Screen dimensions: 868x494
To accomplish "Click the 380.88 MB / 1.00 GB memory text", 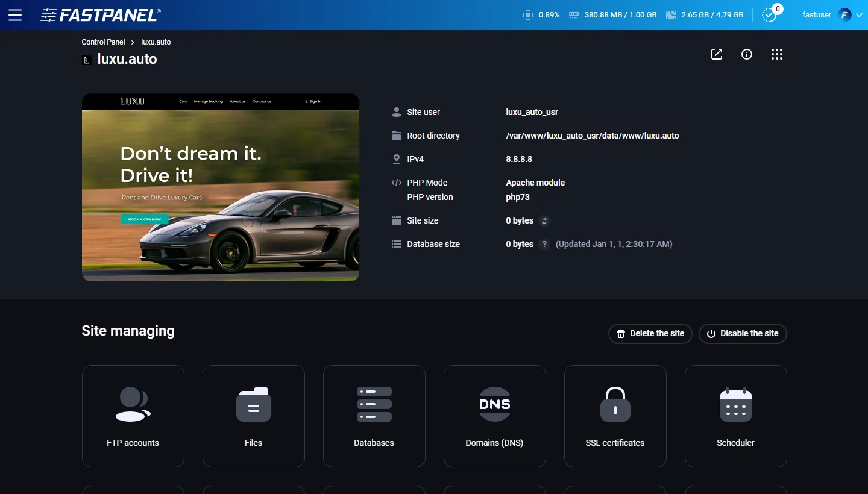I will 620,15.
